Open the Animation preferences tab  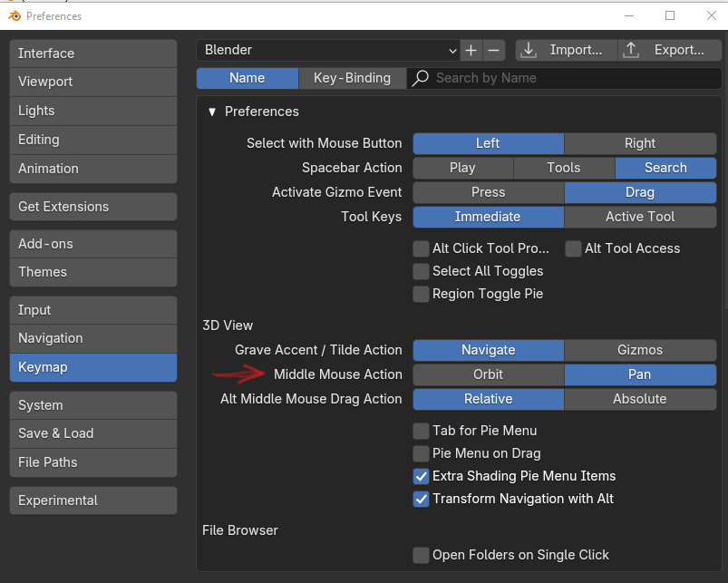coord(93,169)
